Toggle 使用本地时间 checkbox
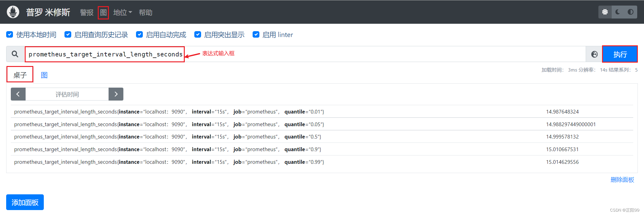644x215 pixels. coord(10,35)
